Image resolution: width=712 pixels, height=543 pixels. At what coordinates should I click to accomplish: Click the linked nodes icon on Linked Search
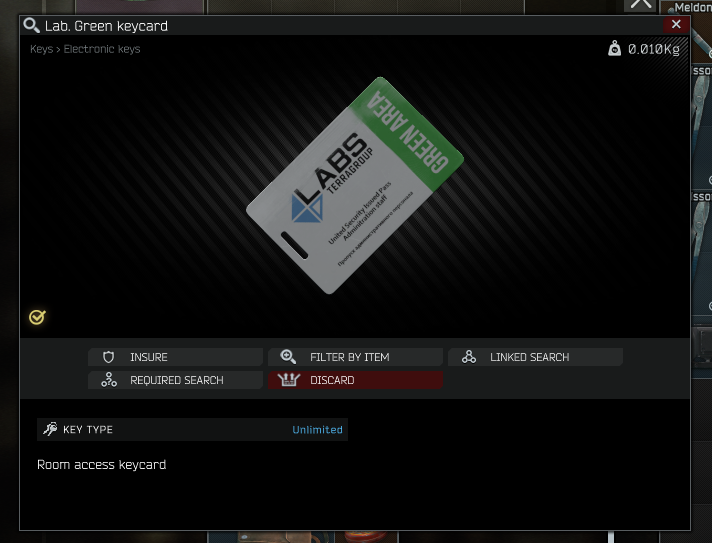coord(469,357)
